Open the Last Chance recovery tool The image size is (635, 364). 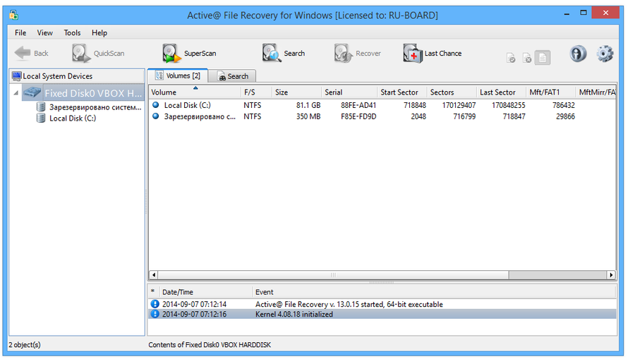pos(432,53)
